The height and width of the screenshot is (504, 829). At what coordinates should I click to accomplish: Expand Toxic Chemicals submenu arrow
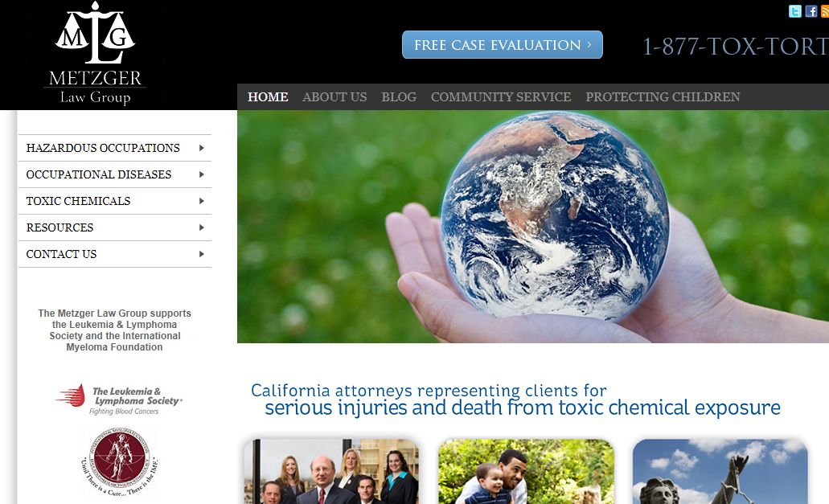point(202,201)
